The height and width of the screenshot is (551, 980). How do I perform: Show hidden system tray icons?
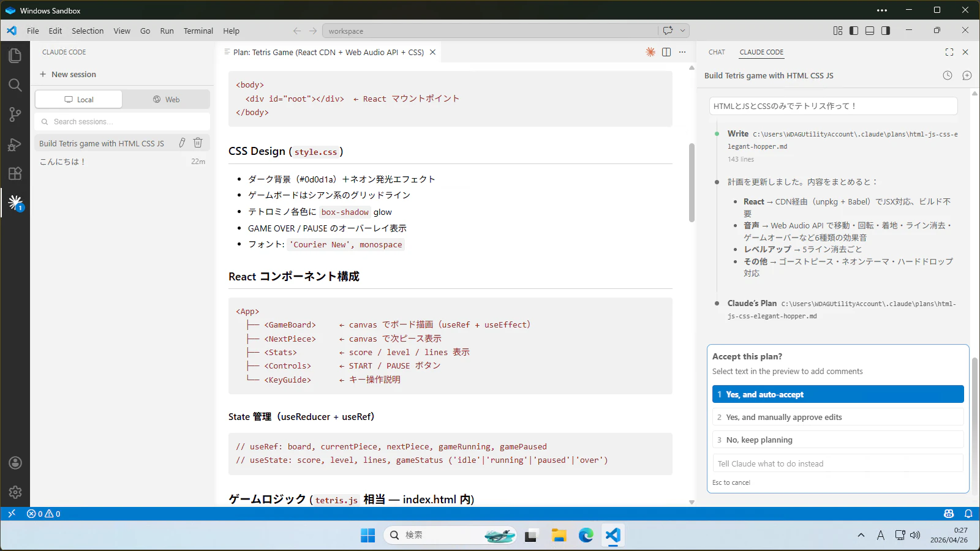[861, 535]
